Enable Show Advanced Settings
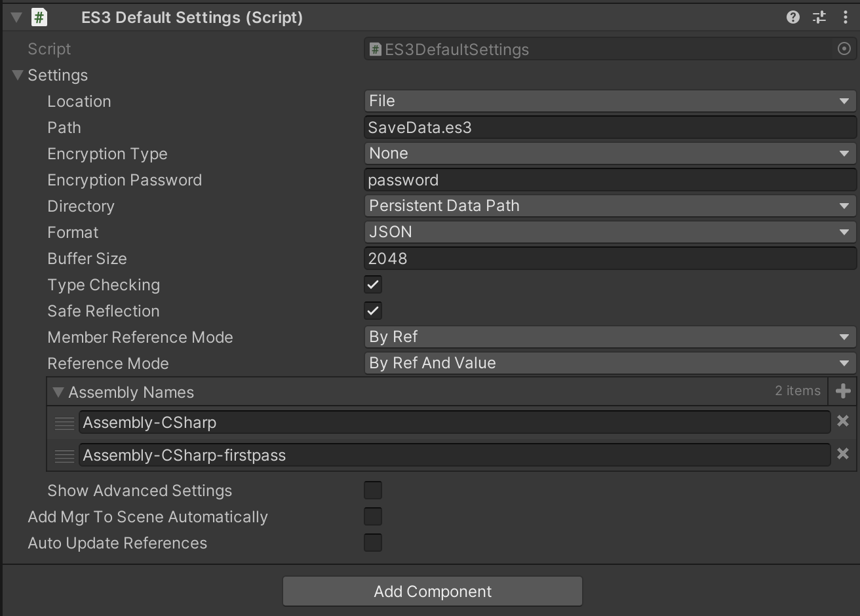The width and height of the screenshot is (860, 616). coord(373,491)
